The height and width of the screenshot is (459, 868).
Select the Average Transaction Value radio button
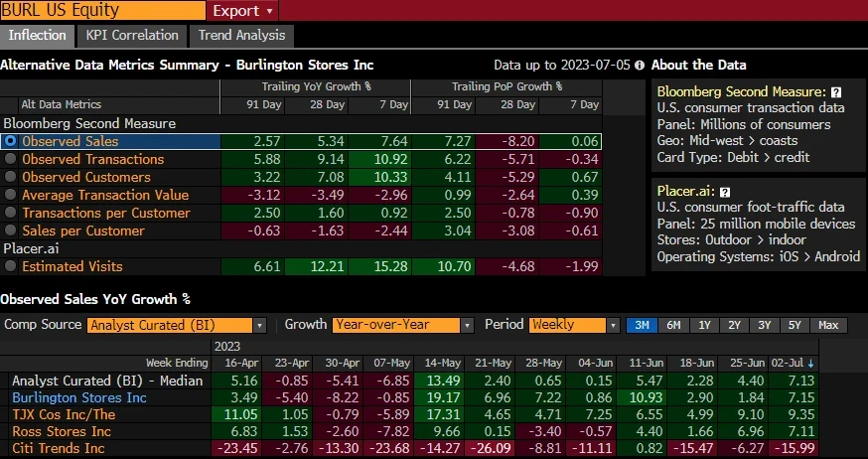[x=10, y=196]
